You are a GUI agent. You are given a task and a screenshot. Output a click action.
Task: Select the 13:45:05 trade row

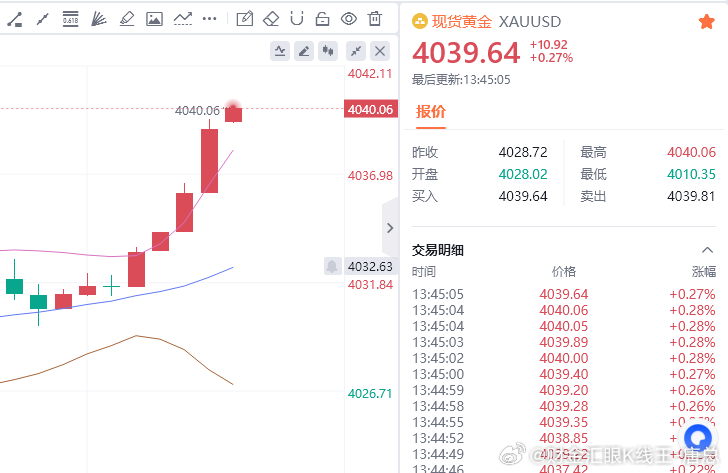click(x=564, y=294)
